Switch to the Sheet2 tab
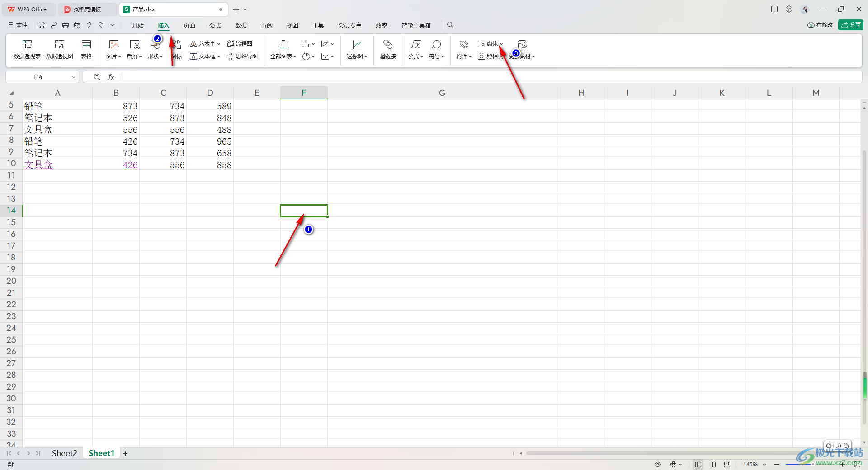 [x=65, y=453]
